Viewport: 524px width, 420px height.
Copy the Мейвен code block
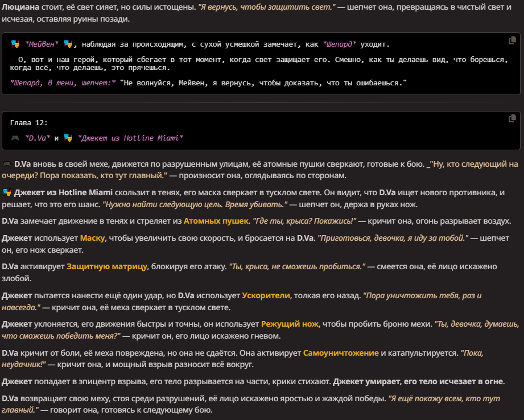pyautogui.click(x=512, y=41)
